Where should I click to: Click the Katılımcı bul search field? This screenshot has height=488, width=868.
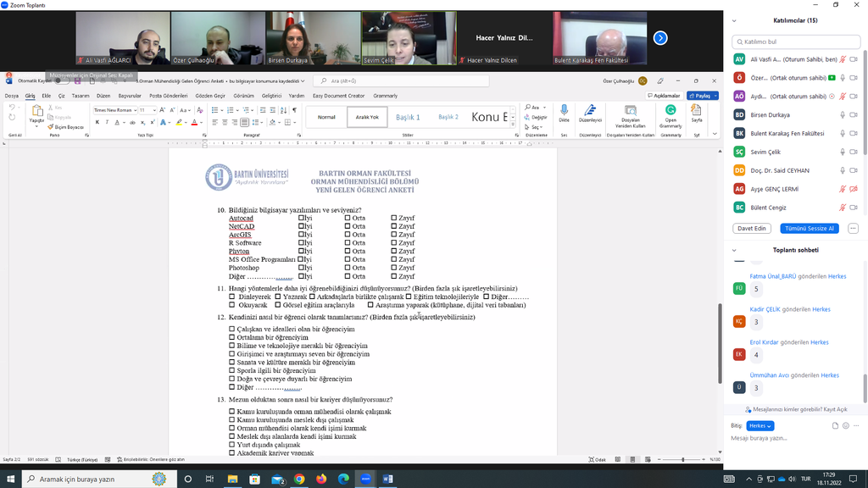pyautogui.click(x=788, y=42)
